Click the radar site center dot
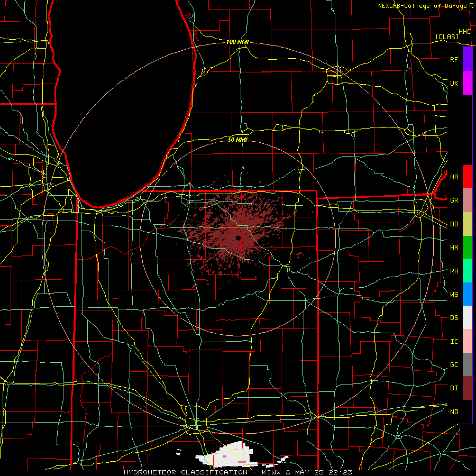Screen dimensions: 476x476 click(x=238, y=237)
